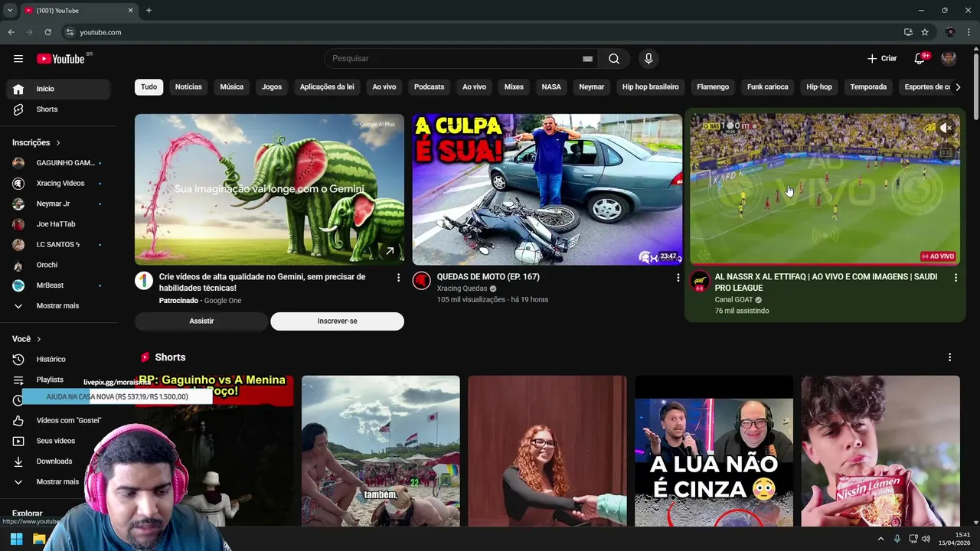Screen dimensions: 980x551
Task: Unmute the live preview video
Action: coord(946,129)
